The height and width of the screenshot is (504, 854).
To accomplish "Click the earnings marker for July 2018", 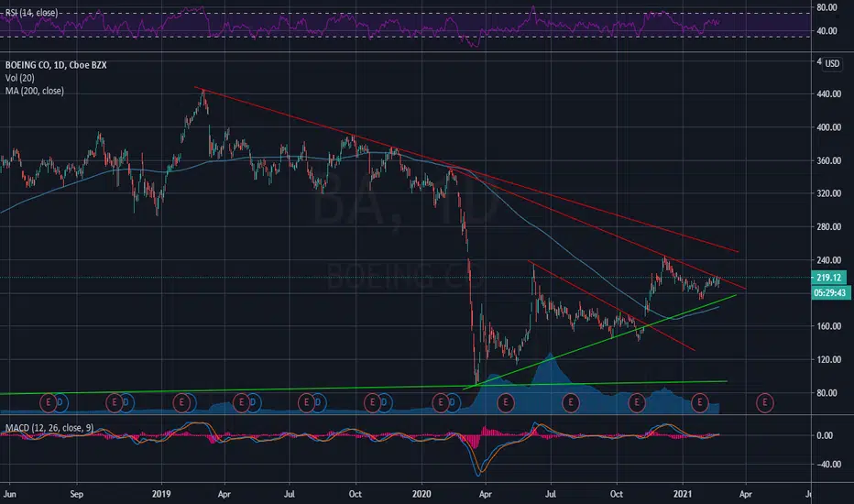I will 49,402.
